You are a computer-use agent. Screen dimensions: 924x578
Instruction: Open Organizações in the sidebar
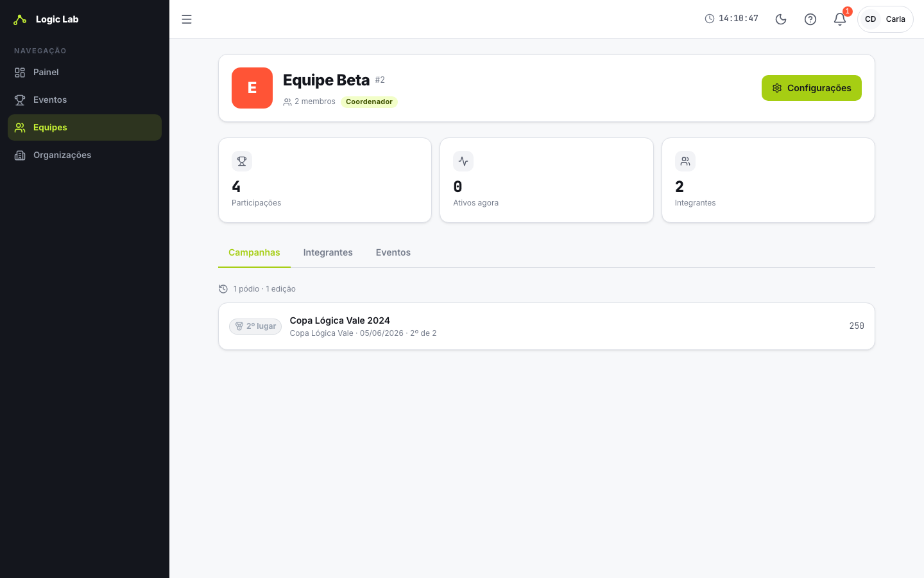point(85,155)
